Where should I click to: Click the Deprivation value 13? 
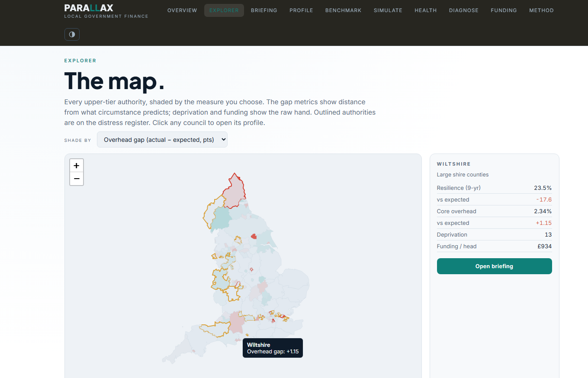(x=548, y=234)
